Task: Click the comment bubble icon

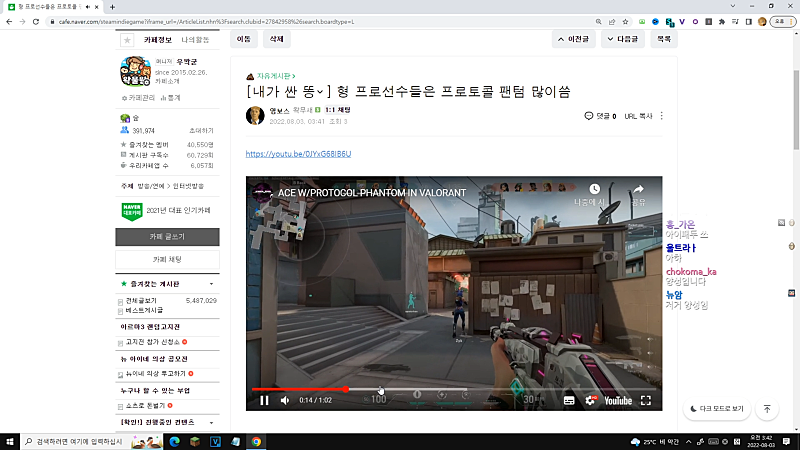Action: (x=589, y=116)
